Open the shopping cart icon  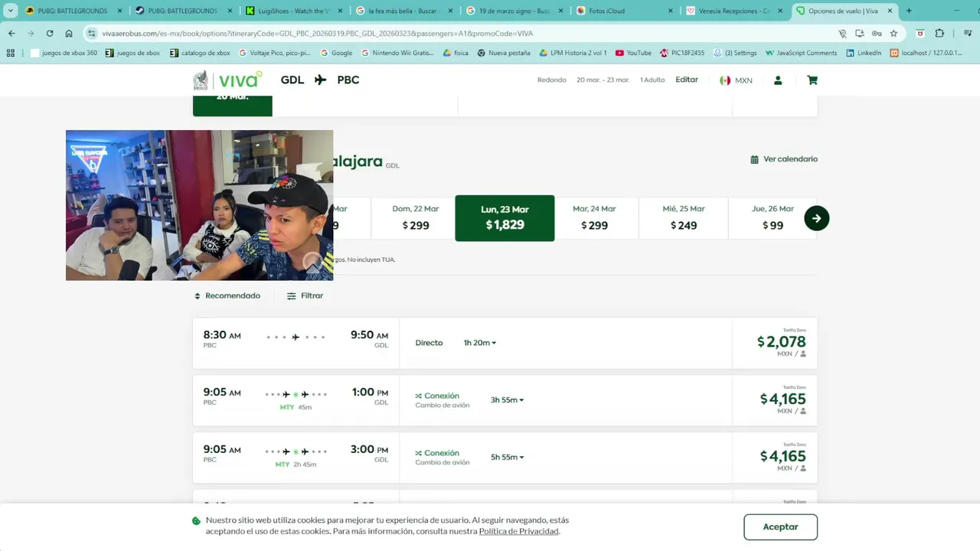[x=812, y=80]
